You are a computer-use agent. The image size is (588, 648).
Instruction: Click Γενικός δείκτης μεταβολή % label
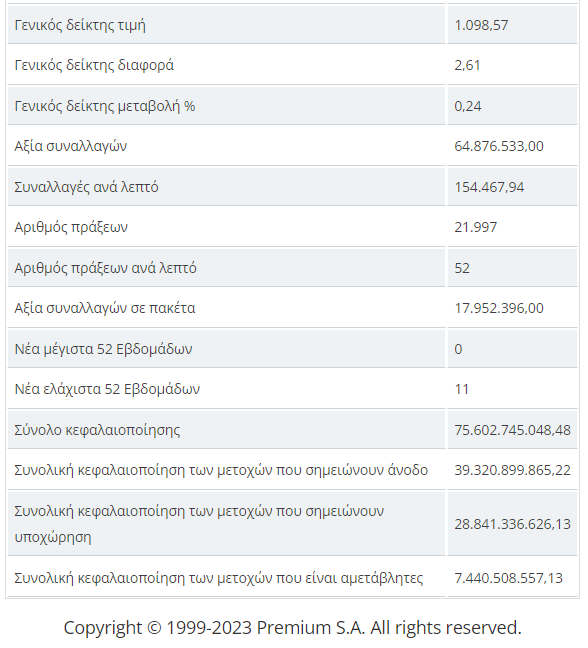tap(105, 106)
